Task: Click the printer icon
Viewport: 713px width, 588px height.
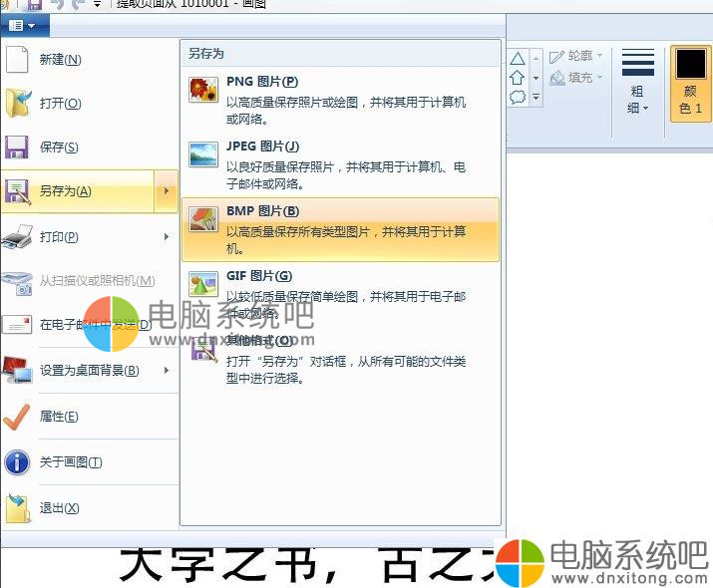Action: pos(17,237)
